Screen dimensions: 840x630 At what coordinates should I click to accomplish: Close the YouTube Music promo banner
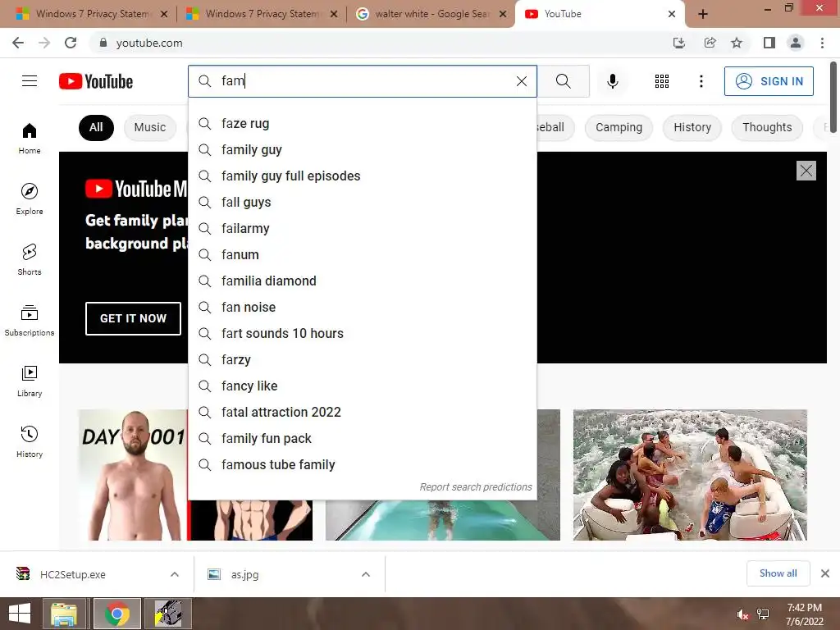[x=806, y=171]
